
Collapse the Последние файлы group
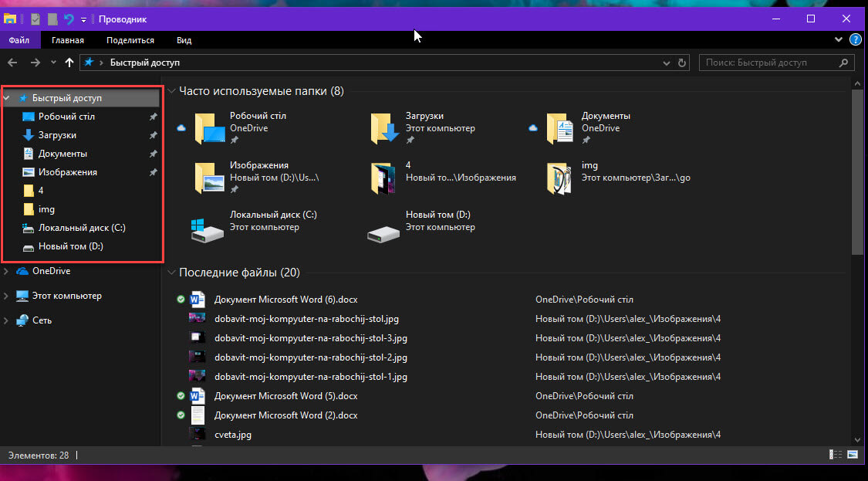click(x=172, y=273)
